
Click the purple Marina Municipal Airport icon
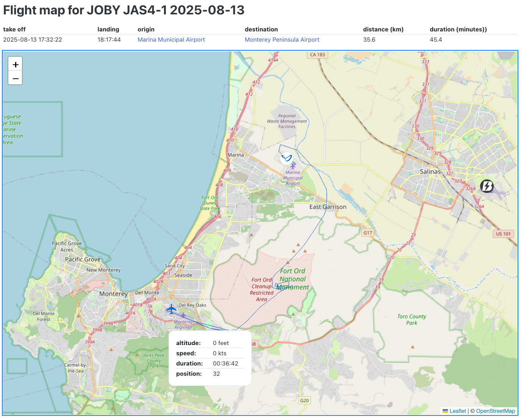(292, 166)
